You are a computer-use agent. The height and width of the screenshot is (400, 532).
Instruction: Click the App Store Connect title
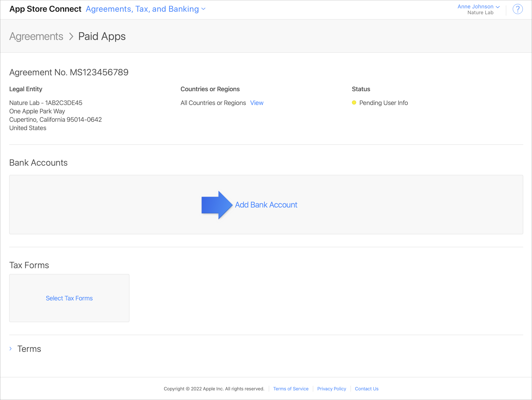pyautogui.click(x=45, y=9)
